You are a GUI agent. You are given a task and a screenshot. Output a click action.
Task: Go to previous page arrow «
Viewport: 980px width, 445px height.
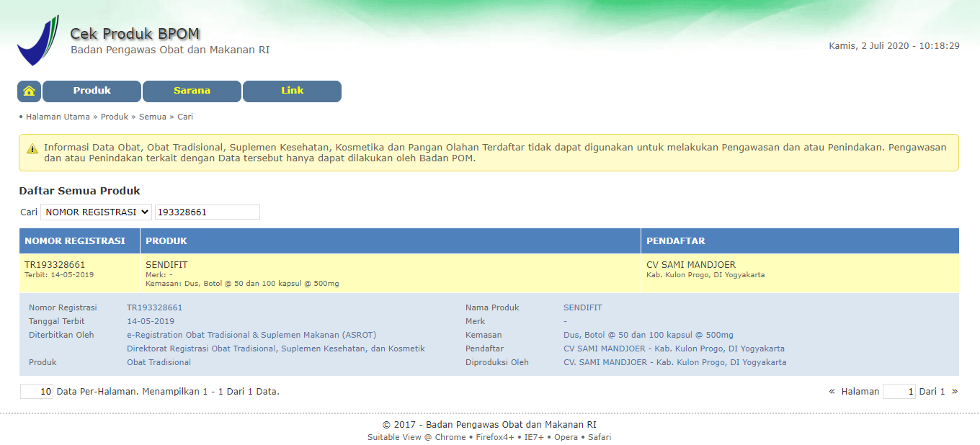point(832,392)
